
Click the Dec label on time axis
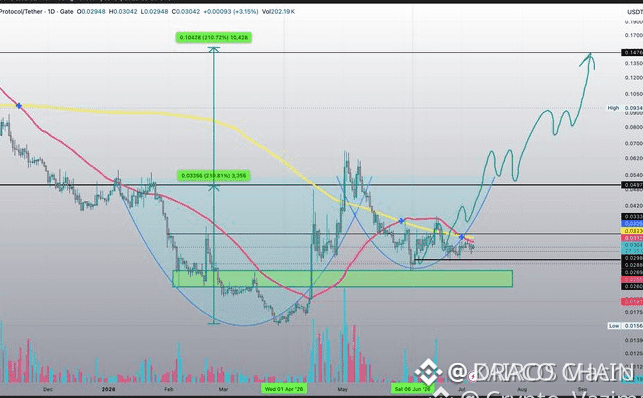coord(48,389)
